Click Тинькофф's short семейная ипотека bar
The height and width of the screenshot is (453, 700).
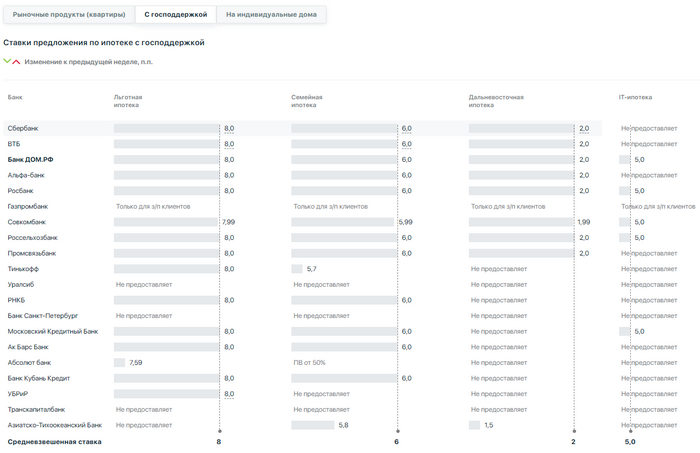[297, 269]
